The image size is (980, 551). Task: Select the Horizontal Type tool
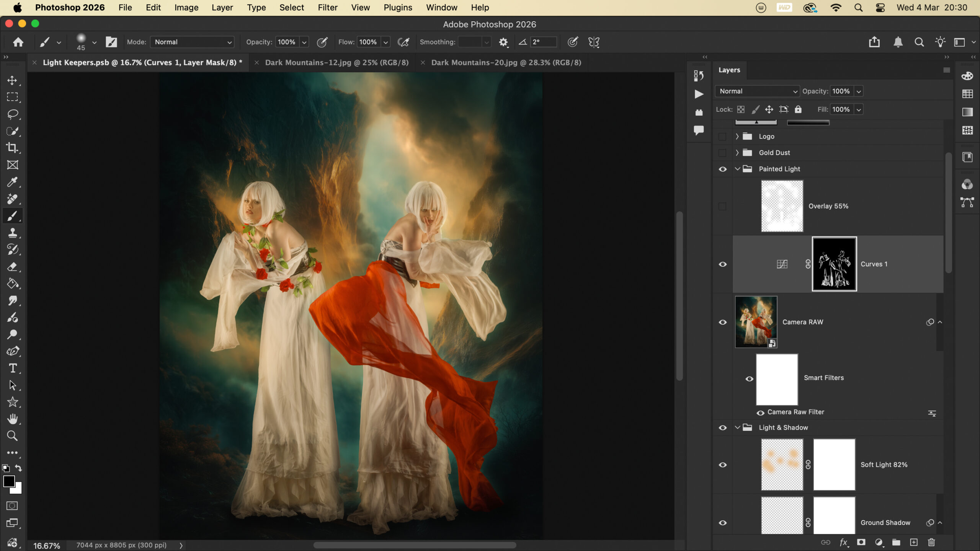[x=12, y=368]
